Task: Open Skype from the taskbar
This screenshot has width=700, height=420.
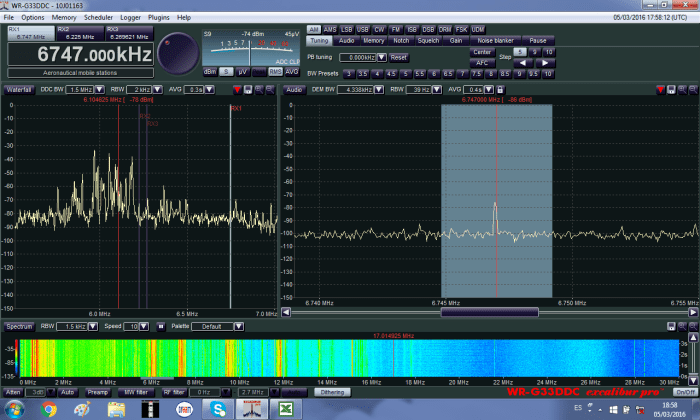Action: [218, 409]
